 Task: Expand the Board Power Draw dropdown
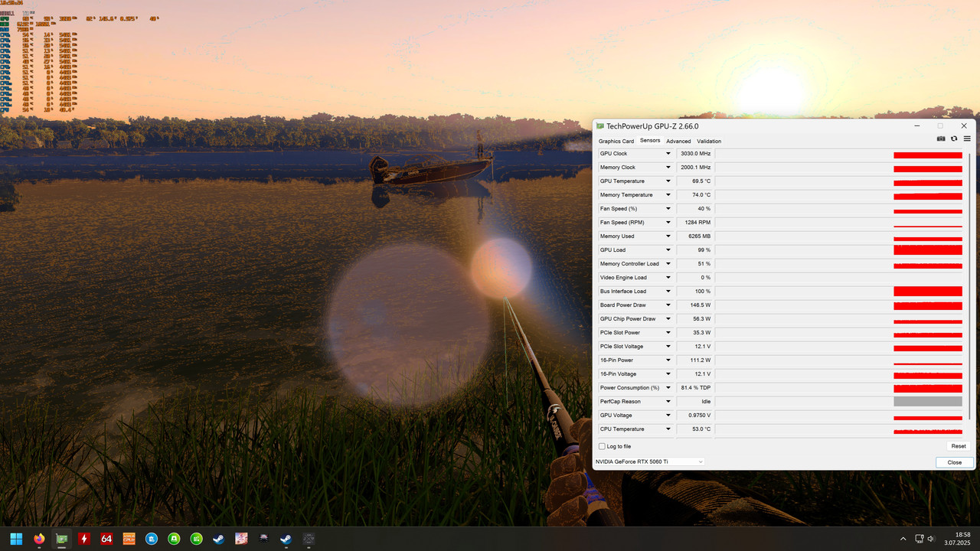click(668, 305)
